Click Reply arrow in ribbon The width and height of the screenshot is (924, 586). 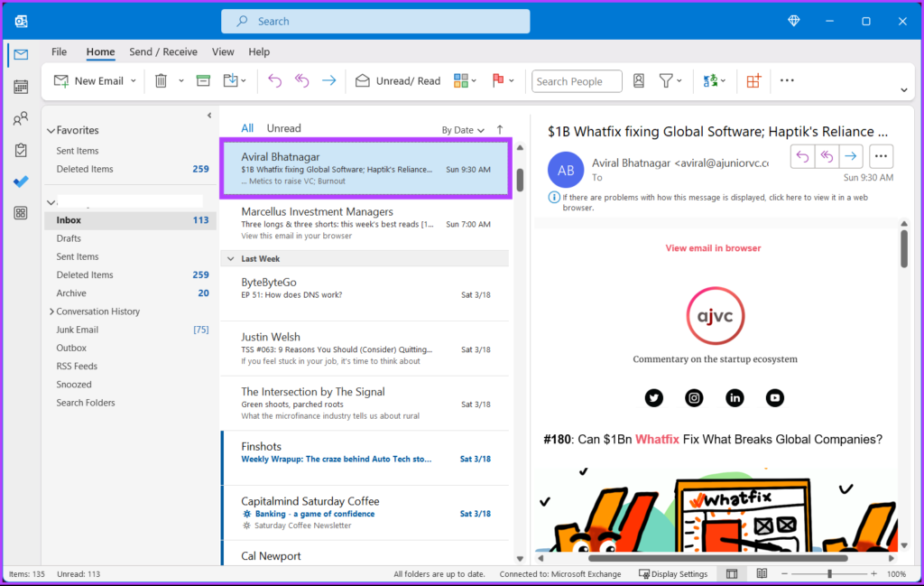[x=274, y=80]
